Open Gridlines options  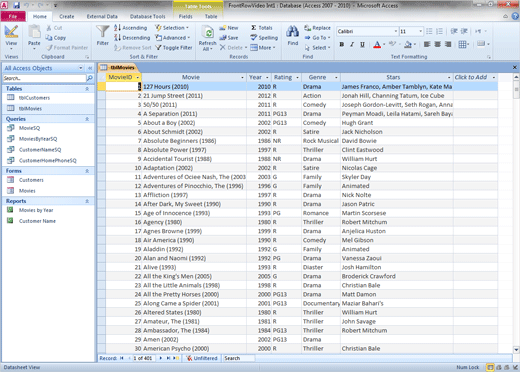(x=464, y=44)
